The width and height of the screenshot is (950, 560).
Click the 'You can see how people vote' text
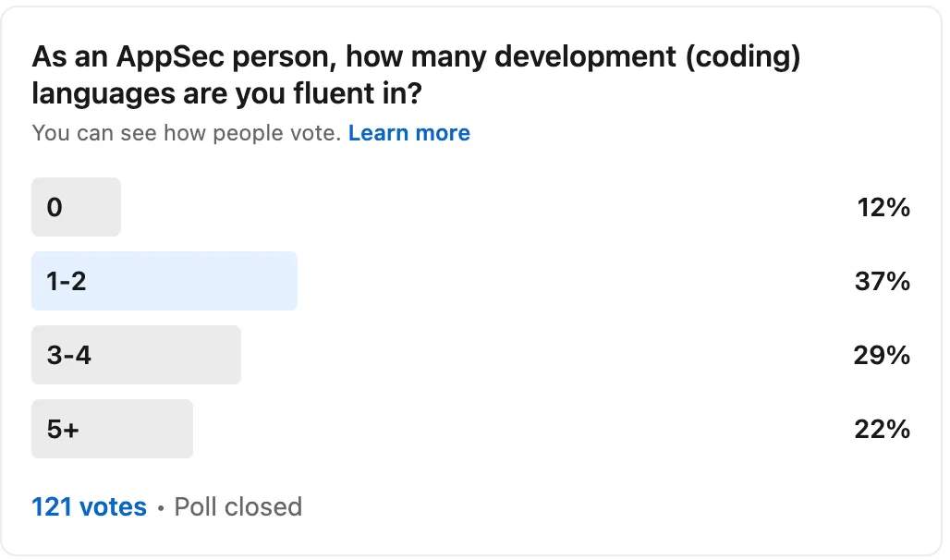(x=187, y=133)
